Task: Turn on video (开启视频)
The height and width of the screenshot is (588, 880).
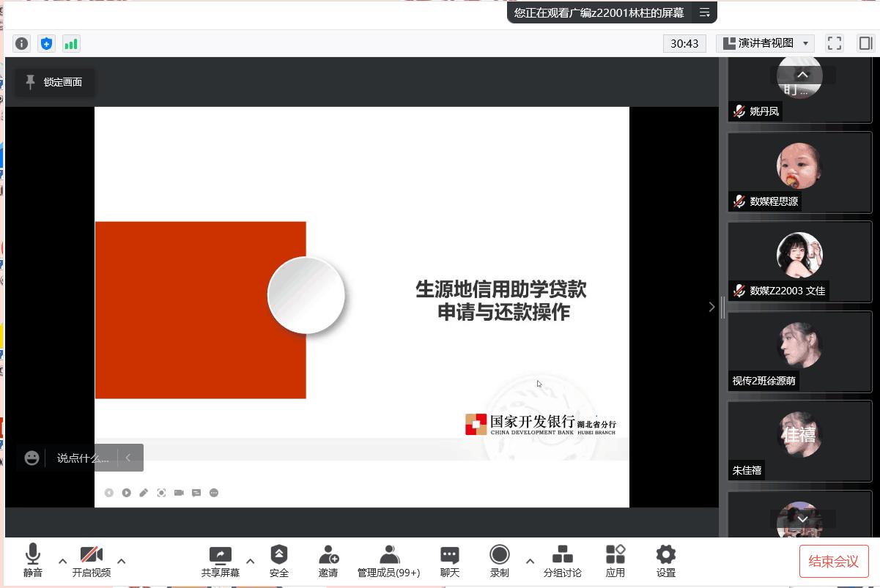Action: point(92,561)
